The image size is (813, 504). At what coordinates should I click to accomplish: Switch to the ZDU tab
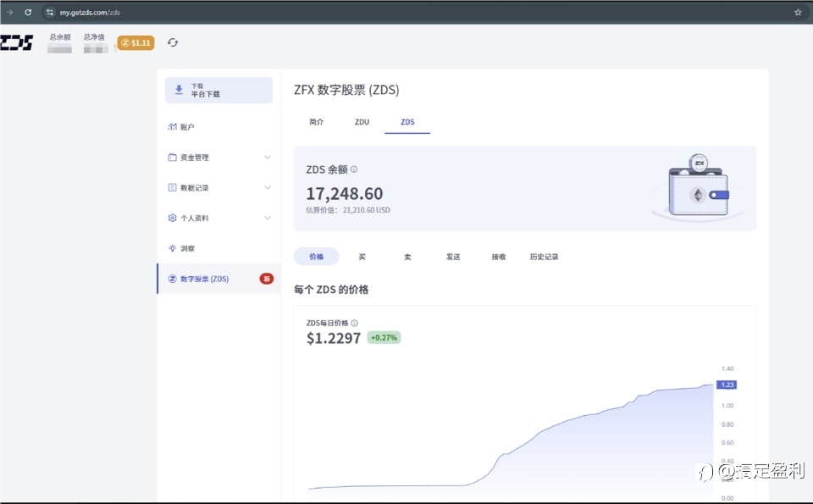(362, 122)
